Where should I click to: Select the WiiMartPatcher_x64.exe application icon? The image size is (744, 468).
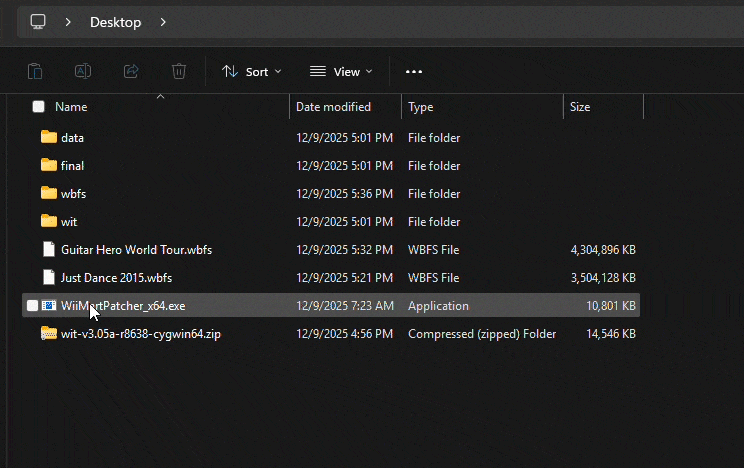click(49, 306)
